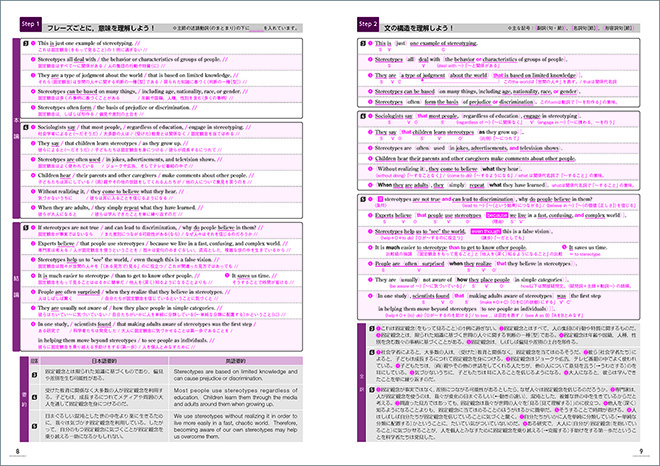Select the summary cell "Most people use stereotypes regardless of education"

(x=235, y=397)
